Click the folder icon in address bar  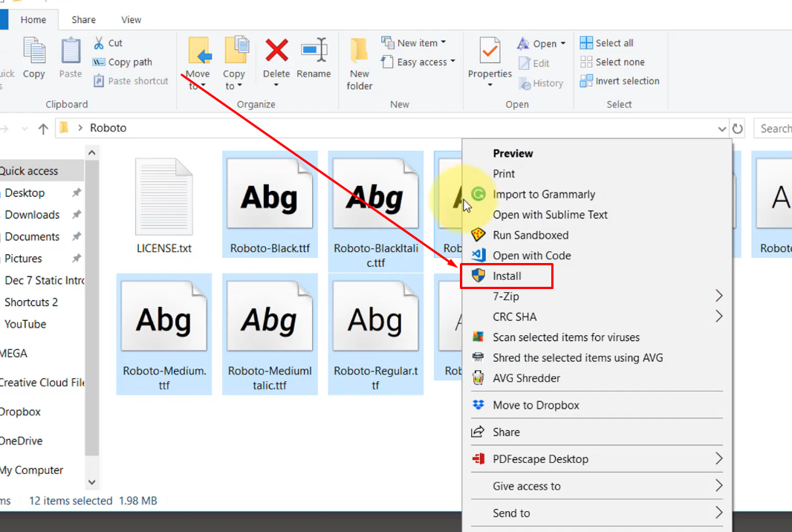coord(64,128)
